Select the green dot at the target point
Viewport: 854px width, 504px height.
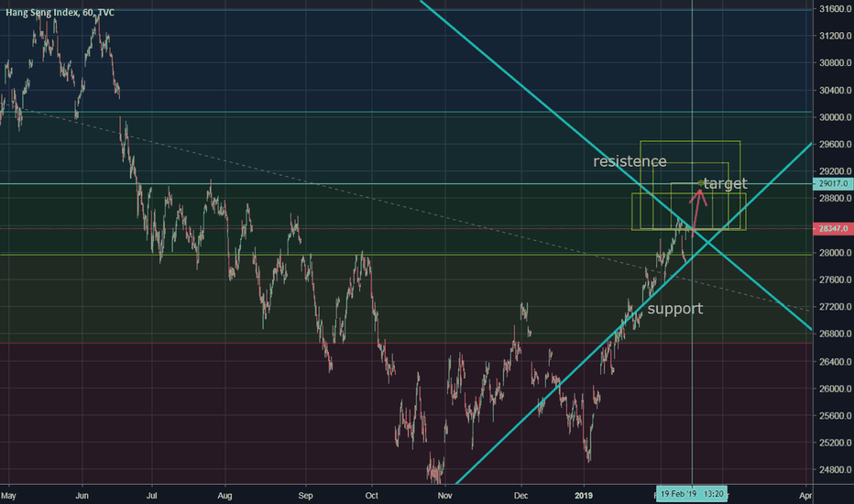(700, 183)
